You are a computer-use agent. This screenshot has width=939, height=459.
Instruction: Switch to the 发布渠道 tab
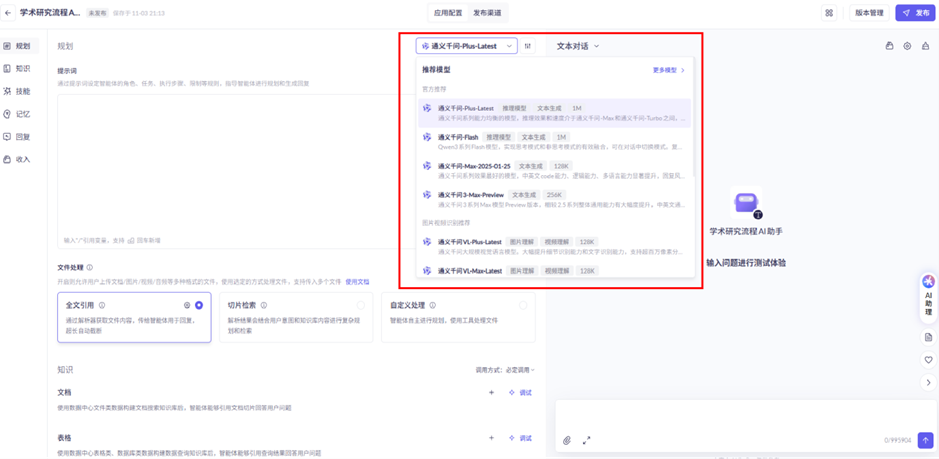[x=487, y=13]
